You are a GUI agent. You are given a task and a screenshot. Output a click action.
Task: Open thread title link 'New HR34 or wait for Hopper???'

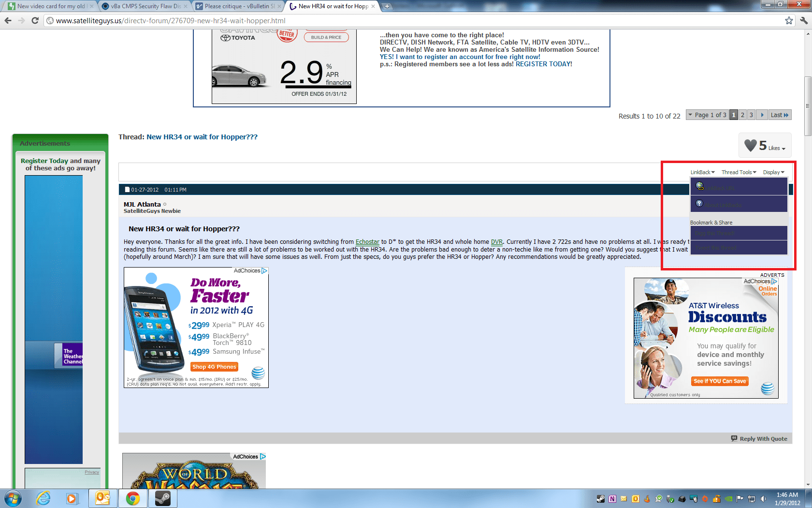click(x=202, y=137)
